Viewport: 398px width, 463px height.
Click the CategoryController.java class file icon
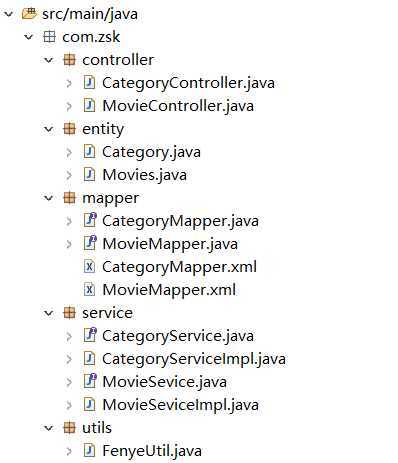click(x=89, y=83)
